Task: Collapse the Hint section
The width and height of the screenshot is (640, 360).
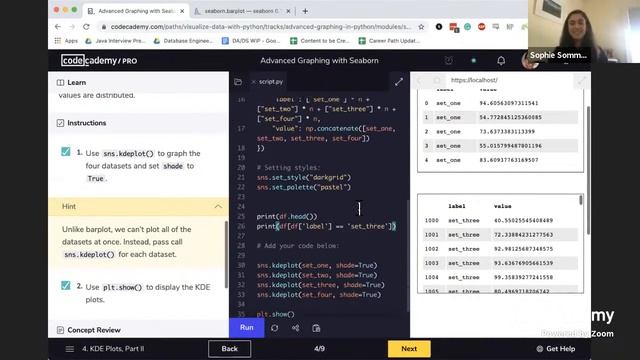Action: click(x=218, y=207)
